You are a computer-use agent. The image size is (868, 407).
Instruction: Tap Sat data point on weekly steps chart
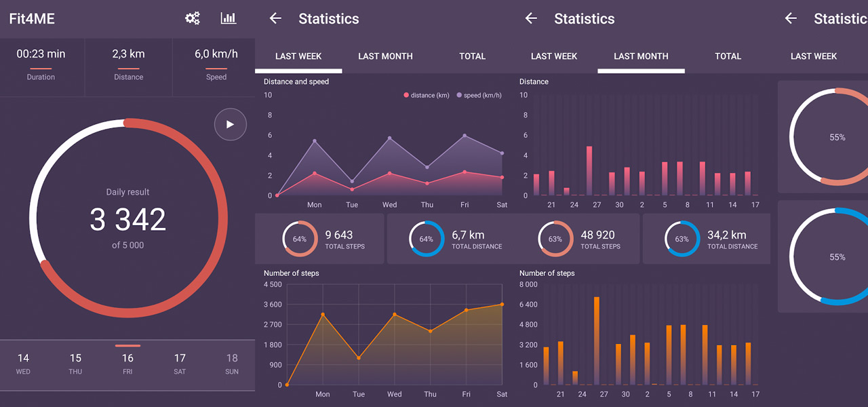[x=502, y=305]
